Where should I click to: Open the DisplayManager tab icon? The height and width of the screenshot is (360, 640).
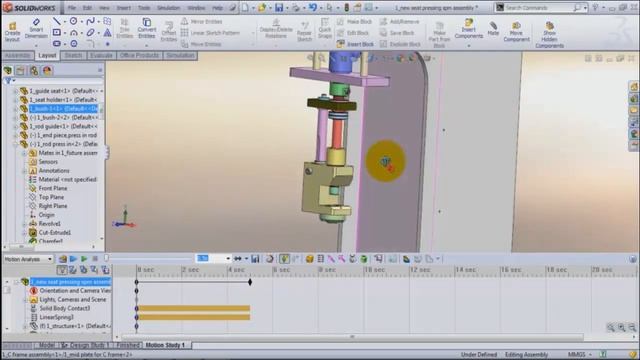pyautogui.click(x=47, y=71)
